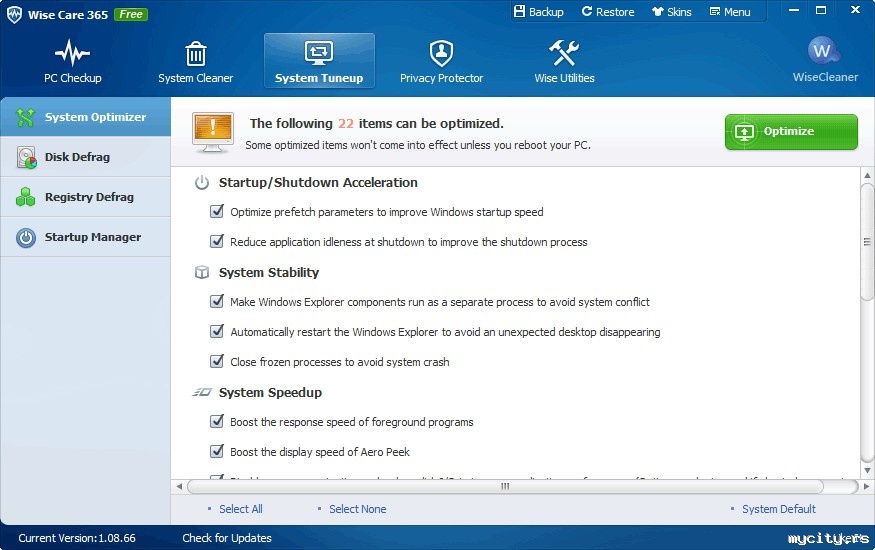
Task: Click the Free edition badge
Action: tap(131, 15)
